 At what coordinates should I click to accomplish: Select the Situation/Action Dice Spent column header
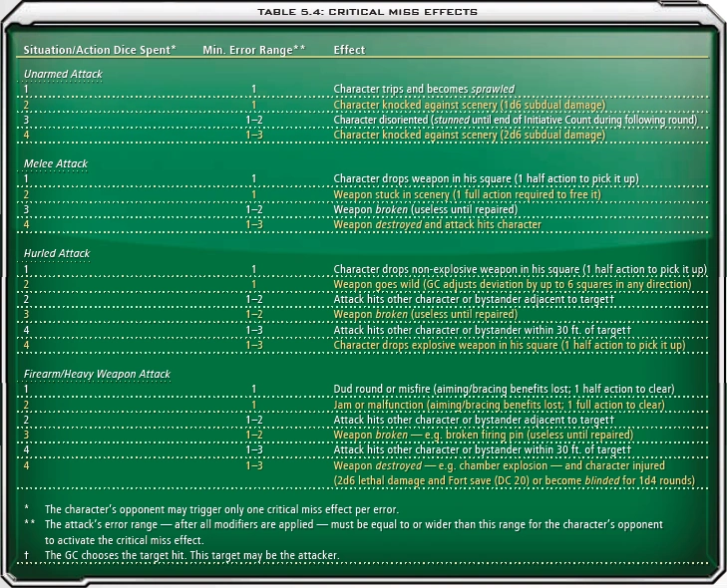[100, 50]
